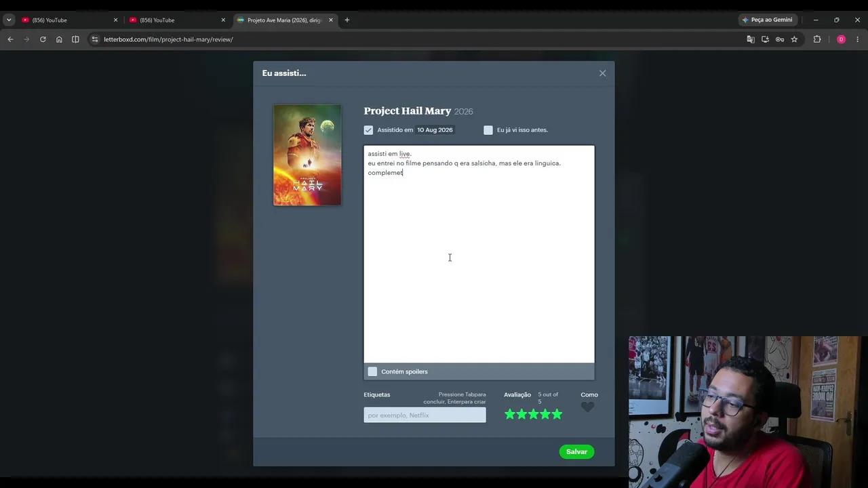
Task: Open the tab search dropdown arrow
Action: 9,20
